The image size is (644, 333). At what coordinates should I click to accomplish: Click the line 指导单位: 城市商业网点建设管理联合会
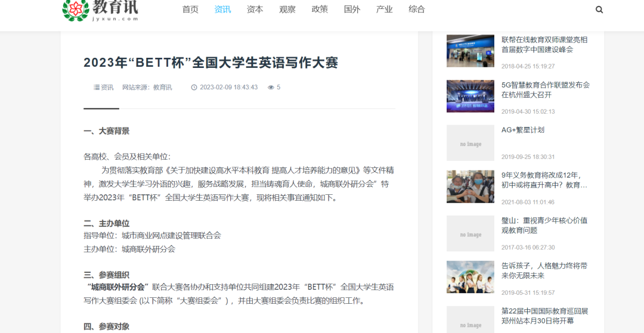(153, 235)
